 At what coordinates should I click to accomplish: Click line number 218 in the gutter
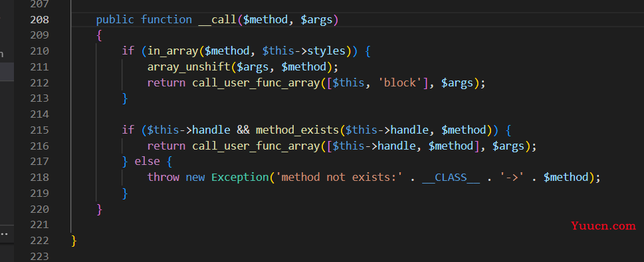pos(39,178)
